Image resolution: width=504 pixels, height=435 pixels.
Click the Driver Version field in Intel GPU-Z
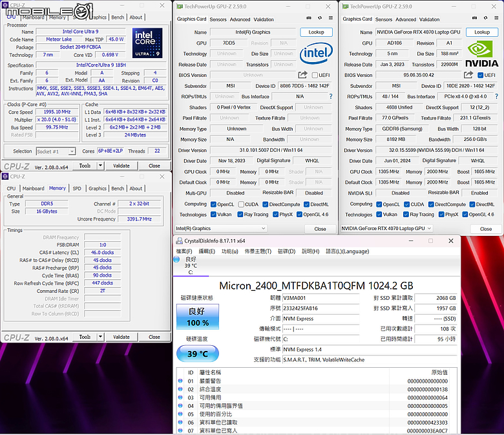[x=271, y=150]
